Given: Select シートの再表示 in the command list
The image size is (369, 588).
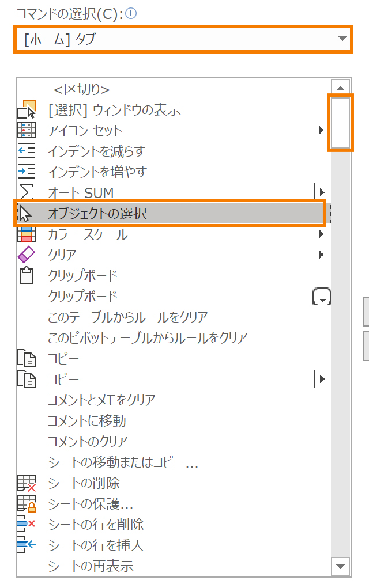Looking at the screenshot, I should coord(91,566).
